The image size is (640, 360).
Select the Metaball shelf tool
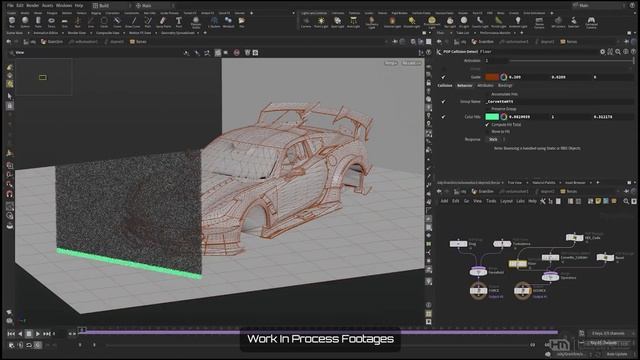click(229, 22)
